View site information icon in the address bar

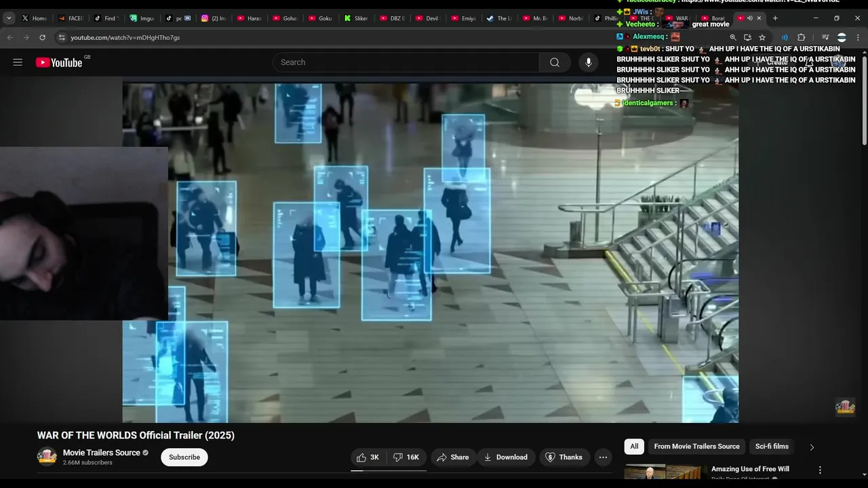[62, 37]
